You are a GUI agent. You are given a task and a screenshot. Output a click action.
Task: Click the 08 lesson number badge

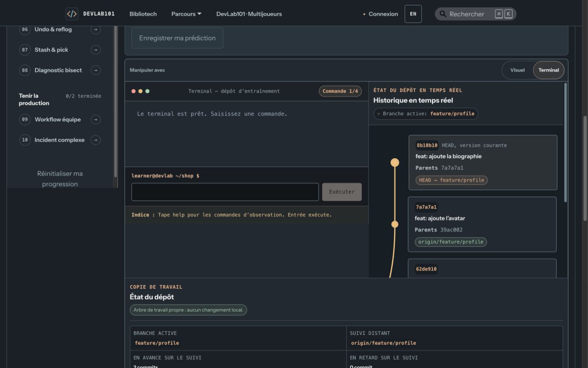[x=25, y=70]
